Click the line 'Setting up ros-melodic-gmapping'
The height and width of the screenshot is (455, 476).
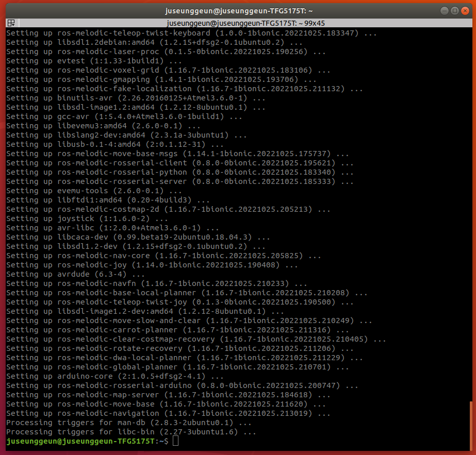(x=161, y=79)
